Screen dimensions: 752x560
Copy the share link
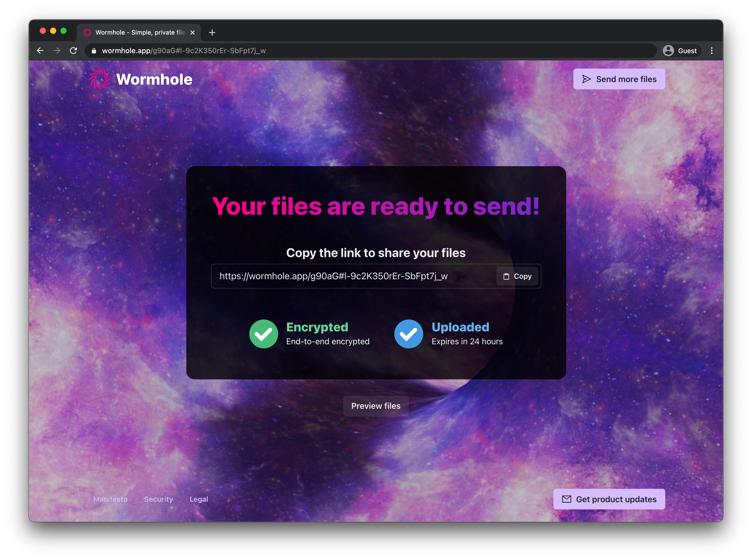517,276
